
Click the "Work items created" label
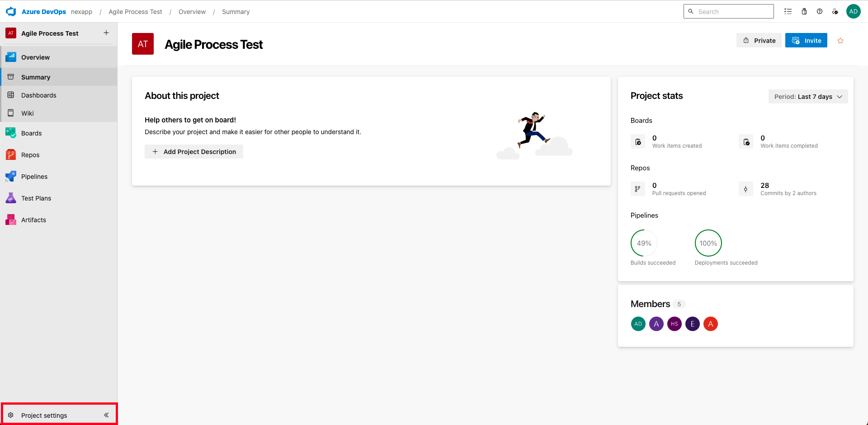(677, 146)
